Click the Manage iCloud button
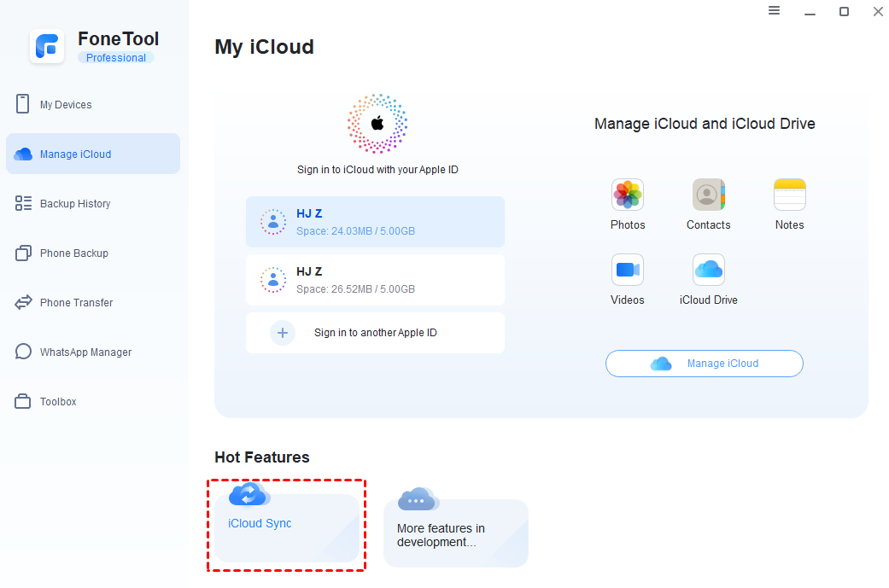The image size is (889, 588). [704, 363]
